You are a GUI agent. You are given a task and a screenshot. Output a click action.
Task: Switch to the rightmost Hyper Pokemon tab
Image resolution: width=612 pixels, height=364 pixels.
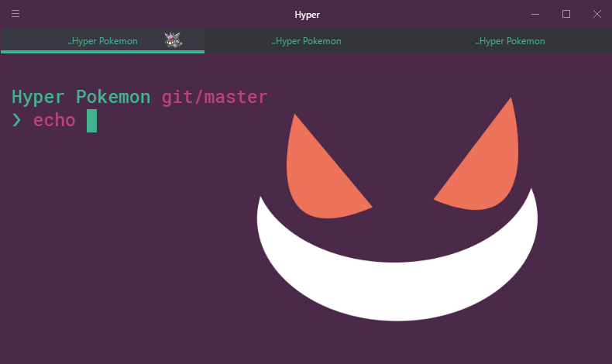tap(510, 41)
